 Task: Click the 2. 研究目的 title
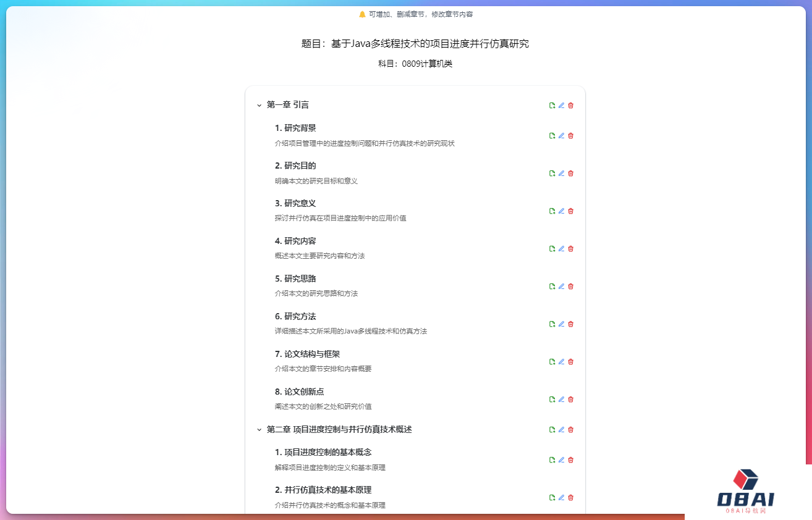tap(295, 166)
